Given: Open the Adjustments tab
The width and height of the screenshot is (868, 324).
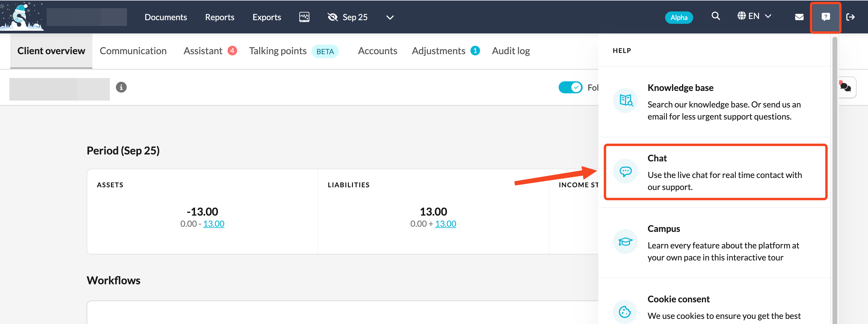Looking at the screenshot, I should (439, 51).
